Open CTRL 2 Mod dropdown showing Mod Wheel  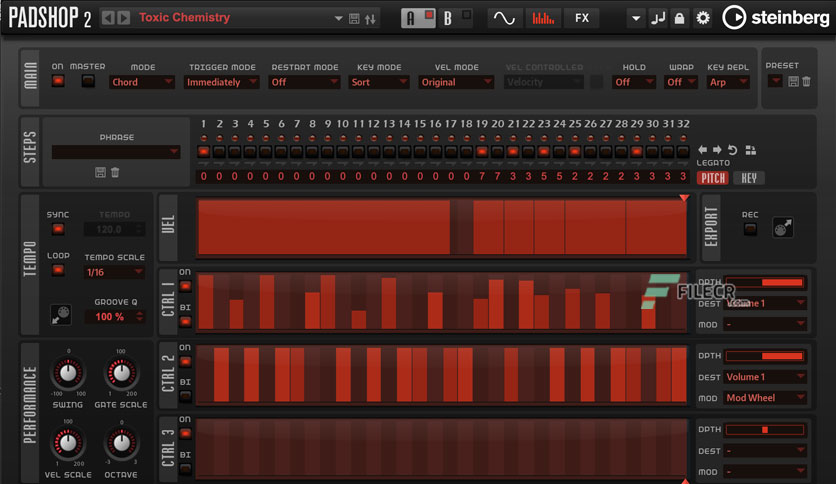coord(765,398)
